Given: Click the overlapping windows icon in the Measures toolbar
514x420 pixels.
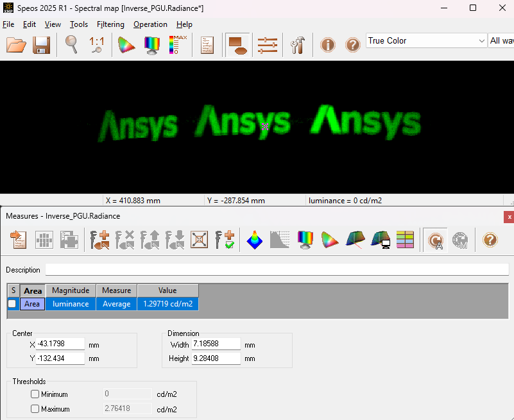Looking at the screenshot, I should tap(69, 240).
